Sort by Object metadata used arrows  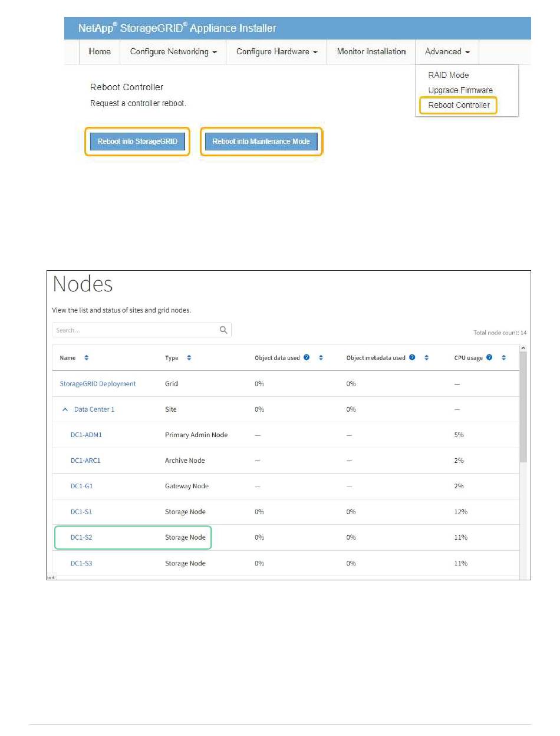pyautogui.click(x=426, y=358)
